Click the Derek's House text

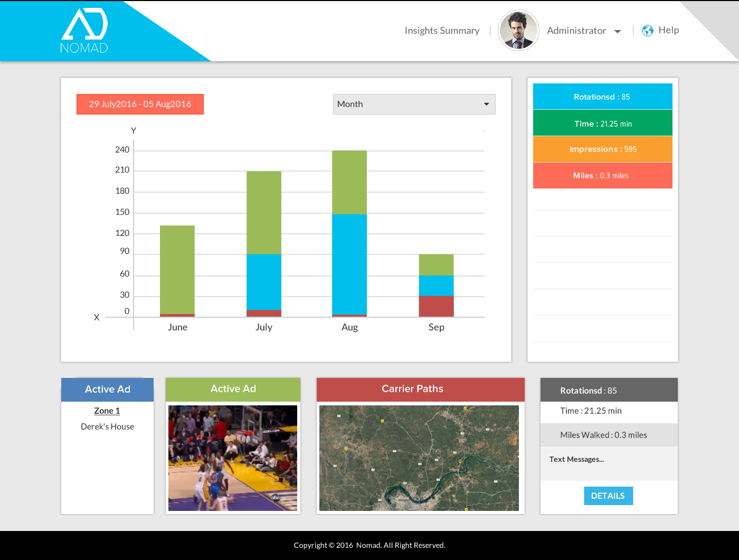pos(108,426)
